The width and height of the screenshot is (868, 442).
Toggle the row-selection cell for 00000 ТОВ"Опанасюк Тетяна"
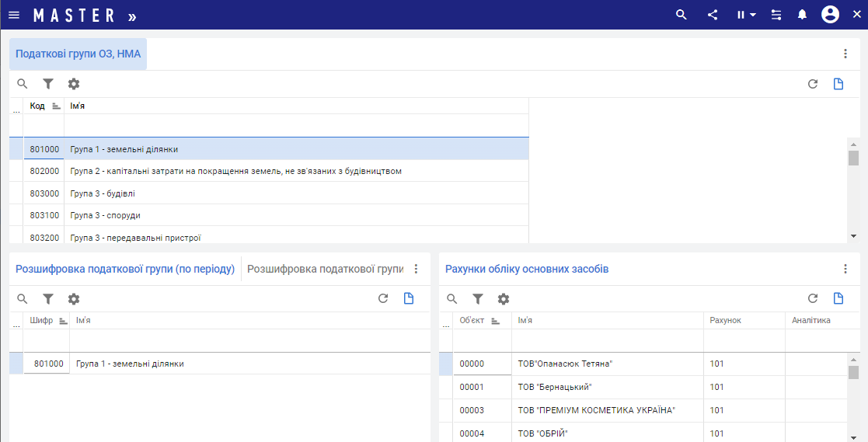(446, 364)
